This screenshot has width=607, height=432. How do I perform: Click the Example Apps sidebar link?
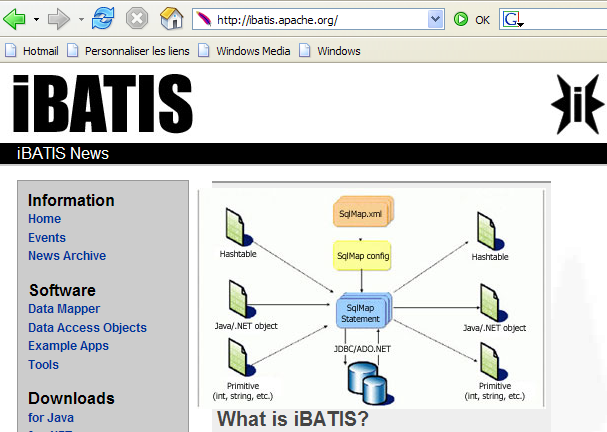(x=68, y=346)
